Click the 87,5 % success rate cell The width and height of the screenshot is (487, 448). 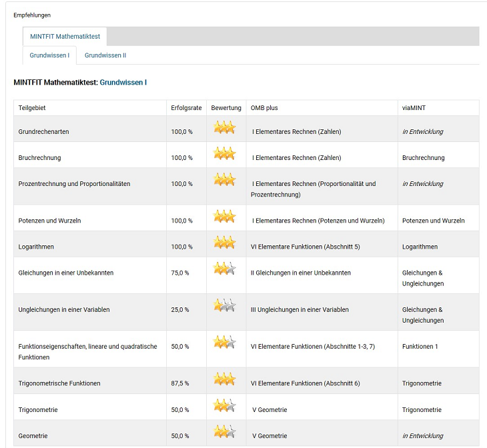180,383
